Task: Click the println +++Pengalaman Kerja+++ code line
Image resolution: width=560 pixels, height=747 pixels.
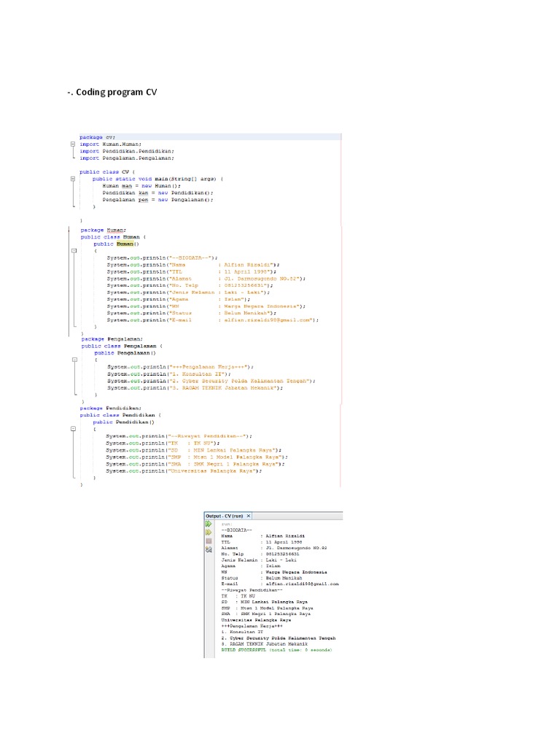Action: [x=180, y=367]
